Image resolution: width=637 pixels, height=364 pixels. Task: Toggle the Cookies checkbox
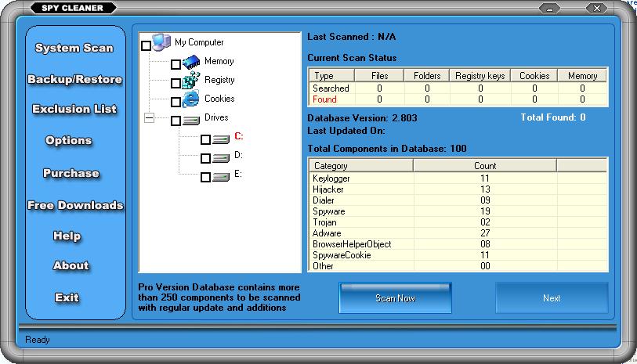pyautogui.click(x=176, y=102)
